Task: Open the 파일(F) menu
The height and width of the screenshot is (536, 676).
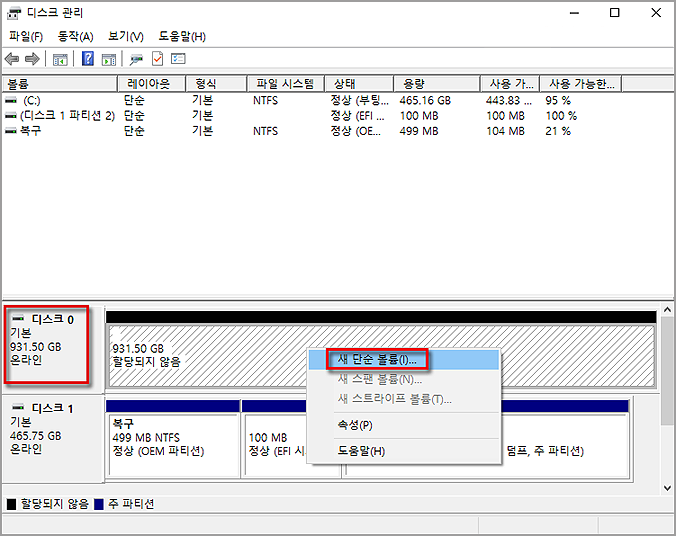Action: pyautogui.click(x=26, y=36)
